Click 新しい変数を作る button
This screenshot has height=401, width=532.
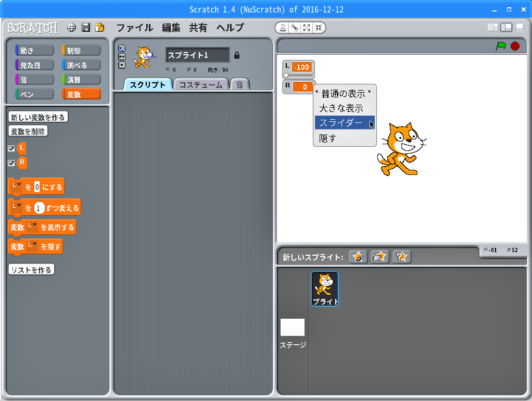point(38,117)
